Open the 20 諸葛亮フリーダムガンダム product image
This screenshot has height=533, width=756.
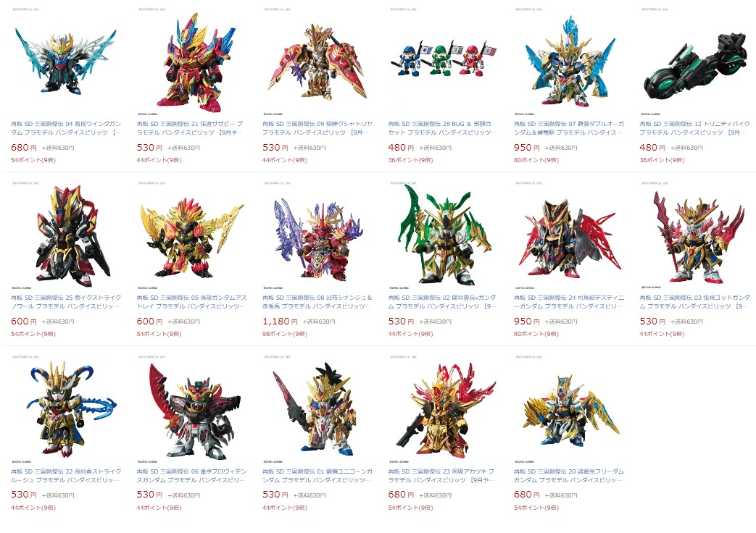[569, 411]
